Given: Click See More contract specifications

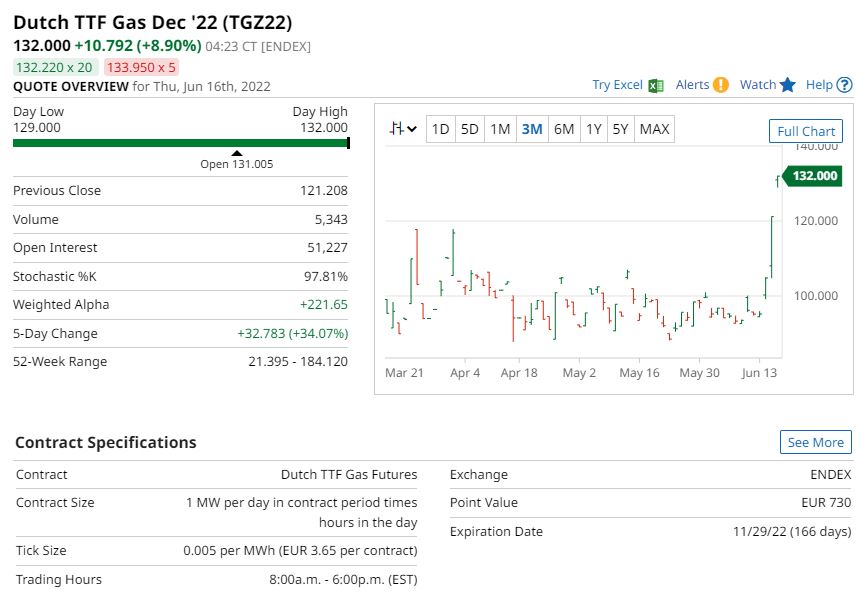Looking at the screenshot, I should click(815, 442).
